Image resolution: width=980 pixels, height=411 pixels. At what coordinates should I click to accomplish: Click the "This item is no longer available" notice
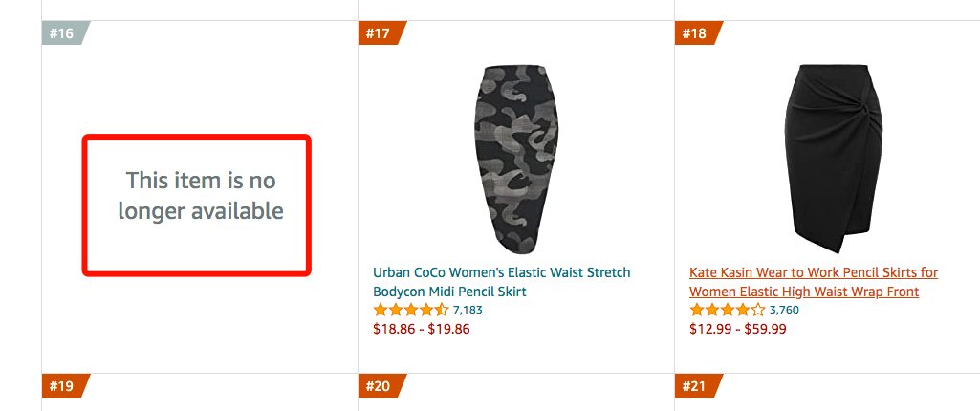click(200, 195)
